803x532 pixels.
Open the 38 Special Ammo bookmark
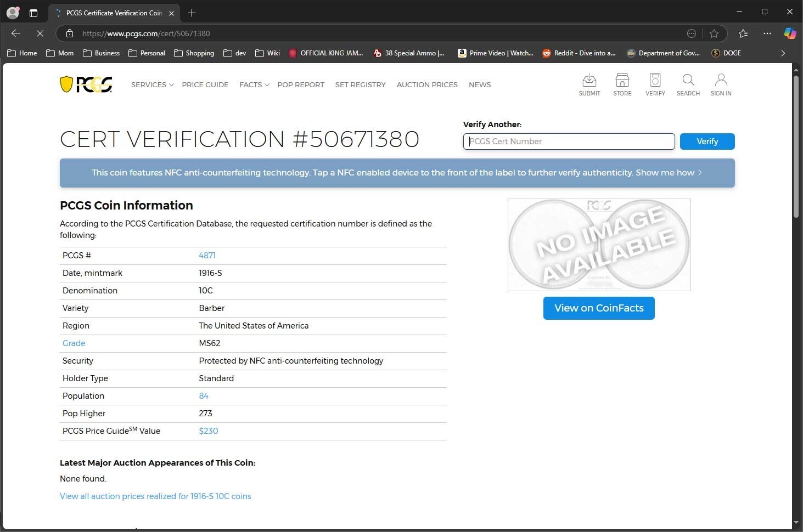[409, 53]
